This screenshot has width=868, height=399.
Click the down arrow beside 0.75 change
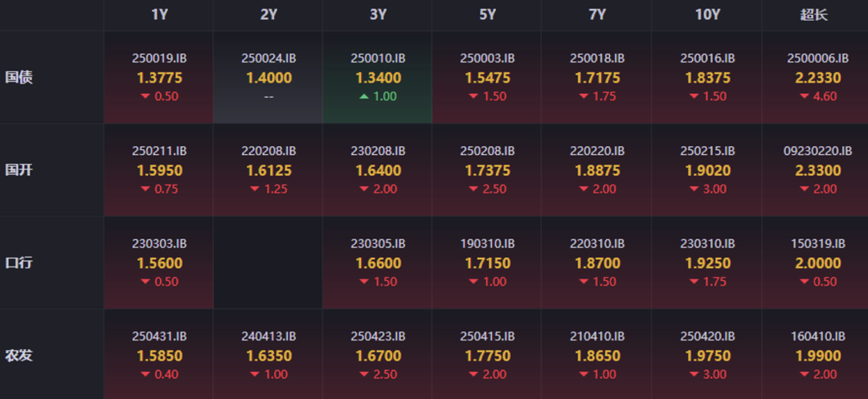click(145, 189)
